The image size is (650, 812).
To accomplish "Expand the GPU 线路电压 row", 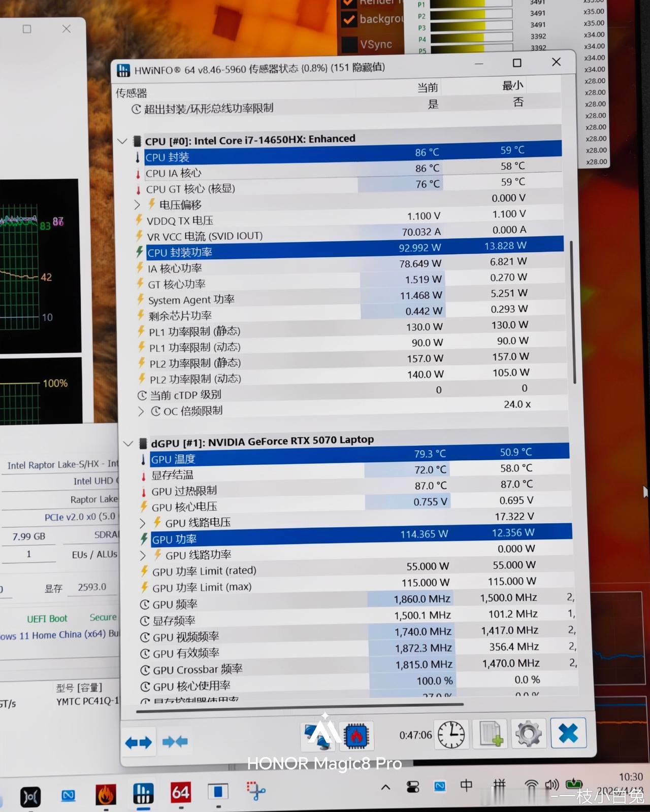I will pyautogui.click(x=143, y=523).
